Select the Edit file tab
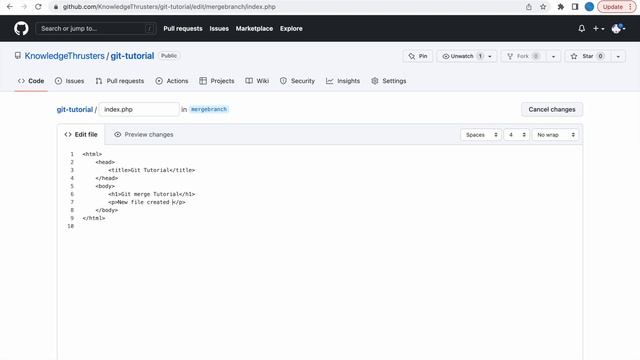The width and height of the screenshot is (640, 360). pyautogui.click(x=81, y=134)
